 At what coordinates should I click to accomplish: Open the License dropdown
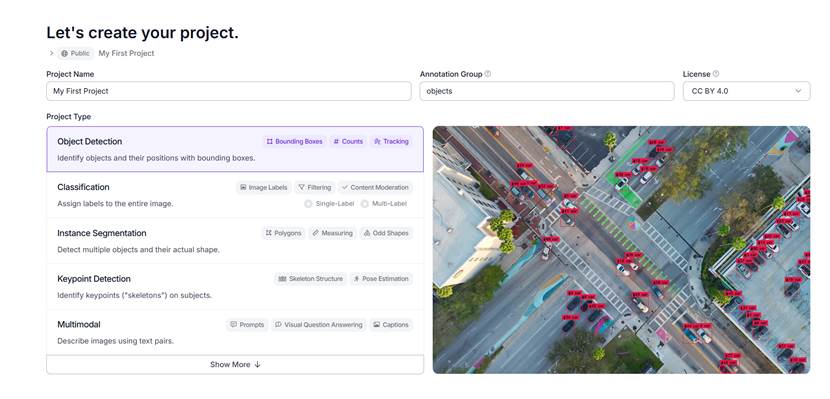point(746,91)
